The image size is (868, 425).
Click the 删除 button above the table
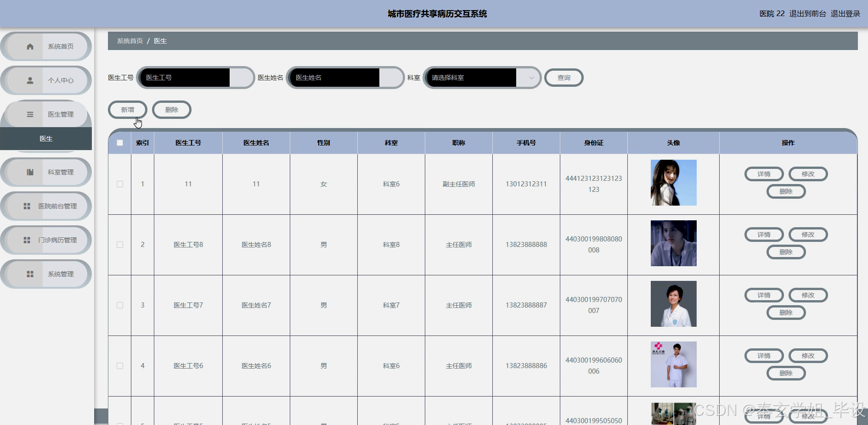coord(172,110)
